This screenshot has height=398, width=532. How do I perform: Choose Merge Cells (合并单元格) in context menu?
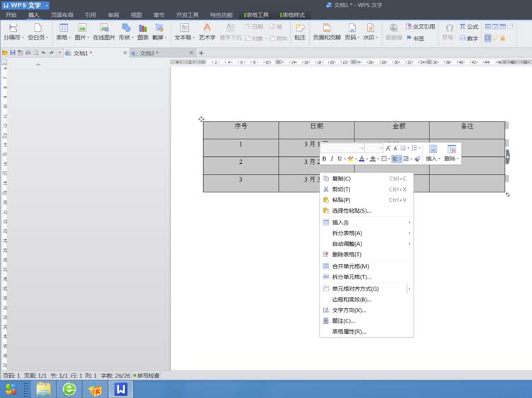point(366,267)
